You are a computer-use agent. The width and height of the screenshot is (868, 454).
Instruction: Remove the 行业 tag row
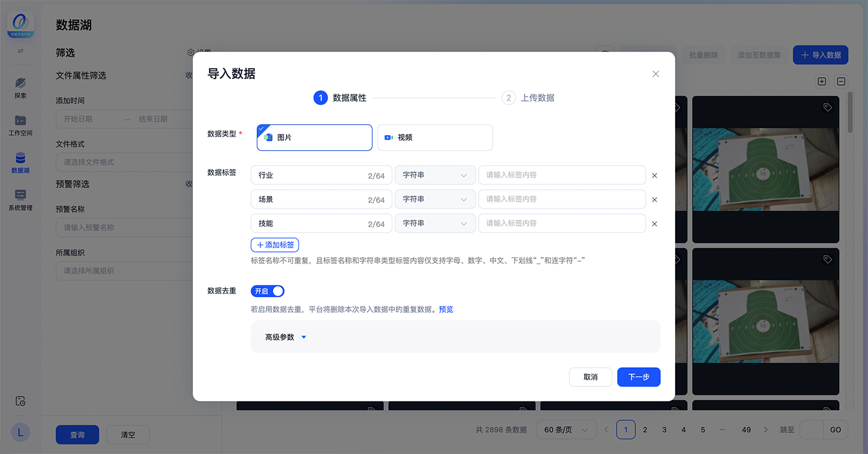pos(655,175)
